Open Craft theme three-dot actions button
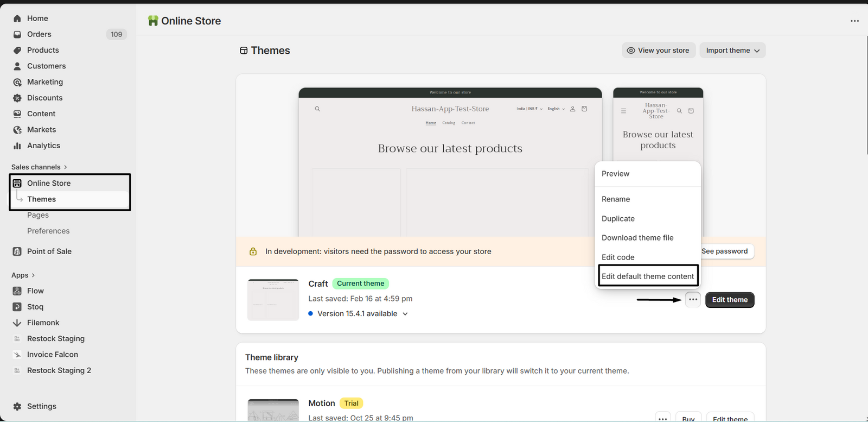The image size is (868, 422). pyautogui.click(x=693, y=300)
